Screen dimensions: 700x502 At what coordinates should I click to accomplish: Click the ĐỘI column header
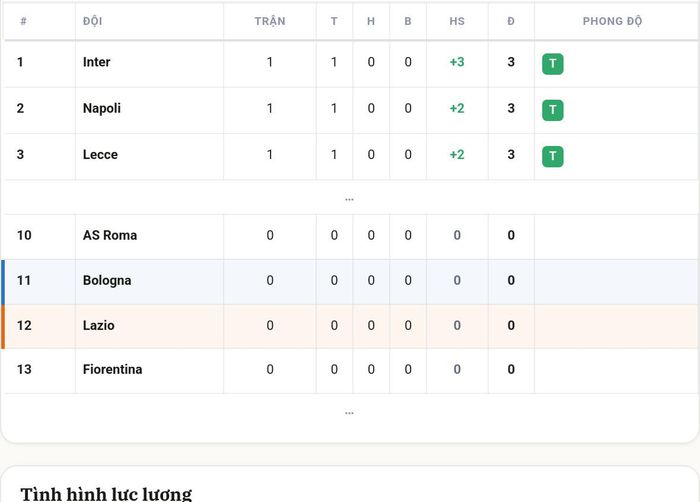coord(92,21)
